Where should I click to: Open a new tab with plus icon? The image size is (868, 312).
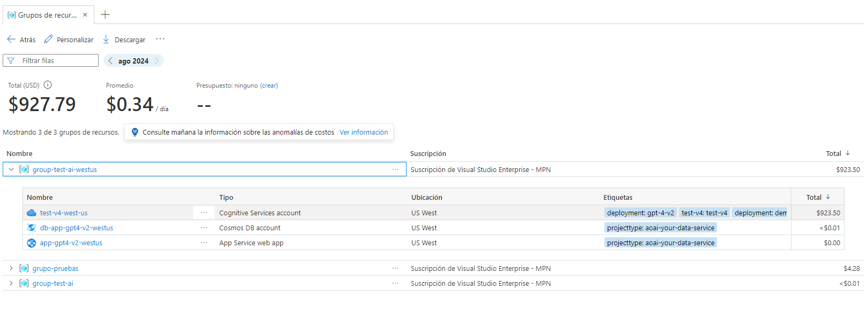(105, 14)
